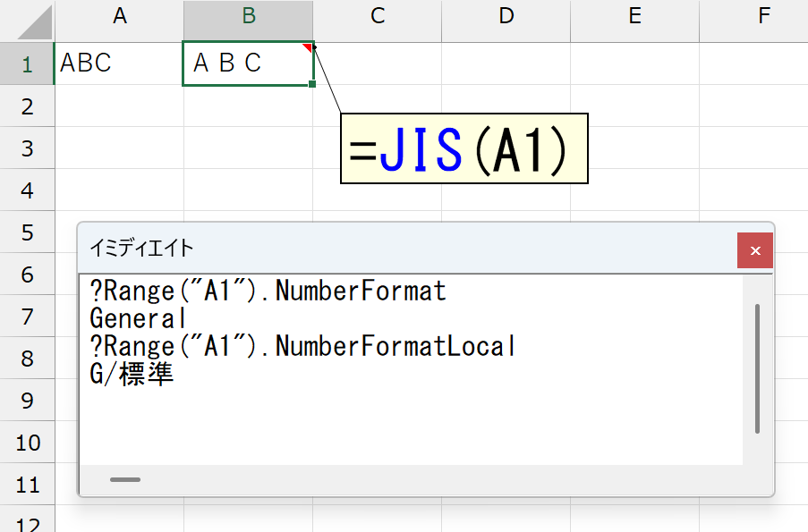The width and height of the screenshot is (808, 532).
Task: Click the vertical scrollbar in Immediate window
Action: (x=757, y=368)
